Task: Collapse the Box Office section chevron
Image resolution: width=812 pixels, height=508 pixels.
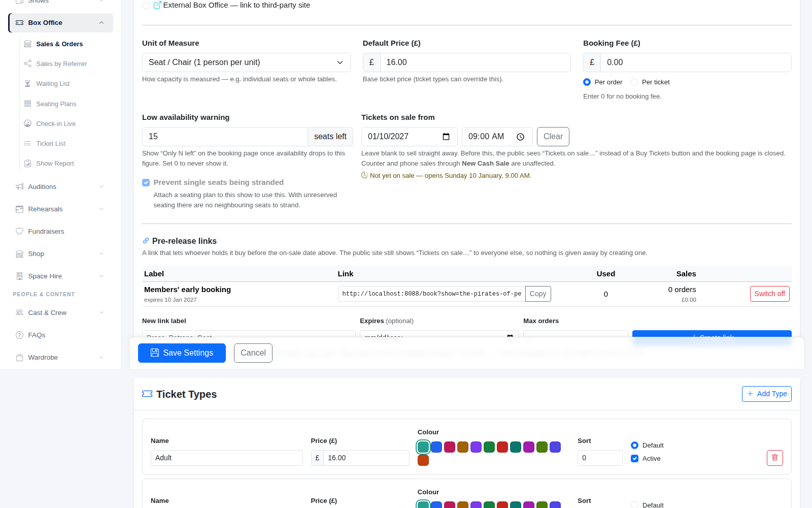Action: pyautogui.click(x=101, y=23)
